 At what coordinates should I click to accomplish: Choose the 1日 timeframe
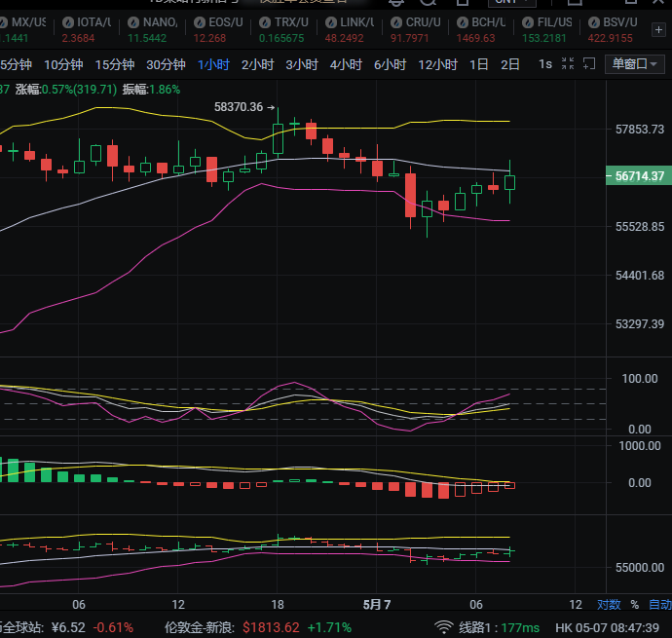click(x=479, y=64)
